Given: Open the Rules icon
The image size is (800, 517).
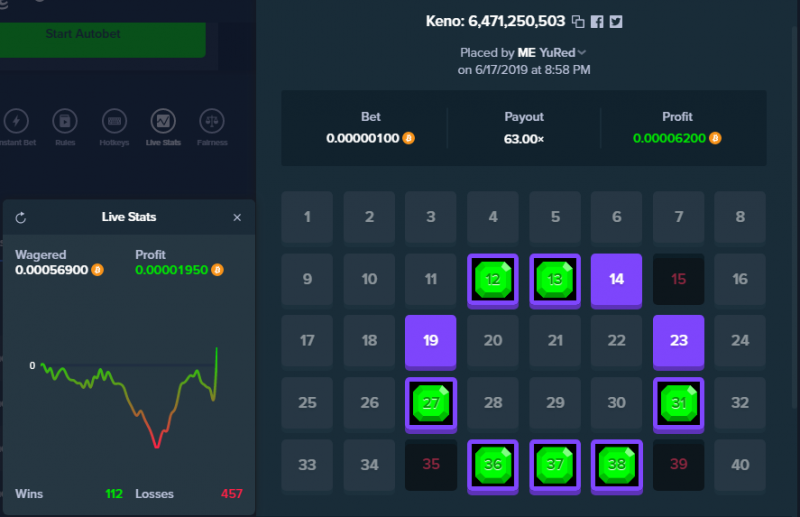Looking at the screenshot, I should [x=65, y=121].
